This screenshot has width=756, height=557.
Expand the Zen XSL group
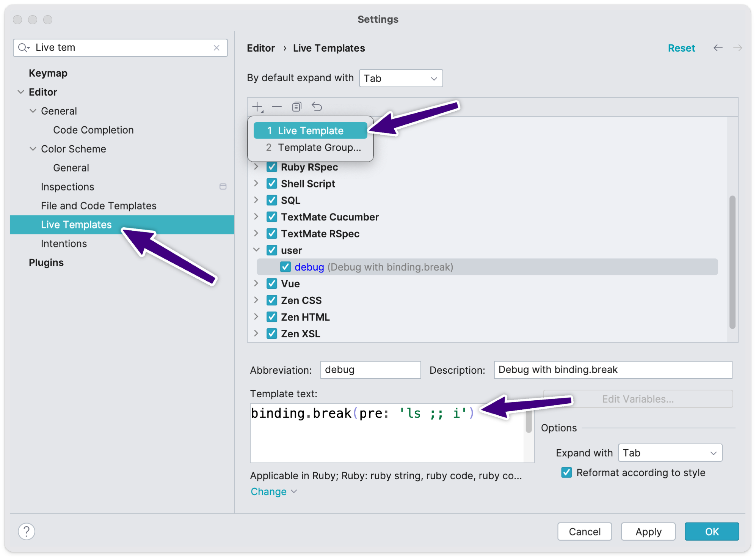(x=256, y=334)
